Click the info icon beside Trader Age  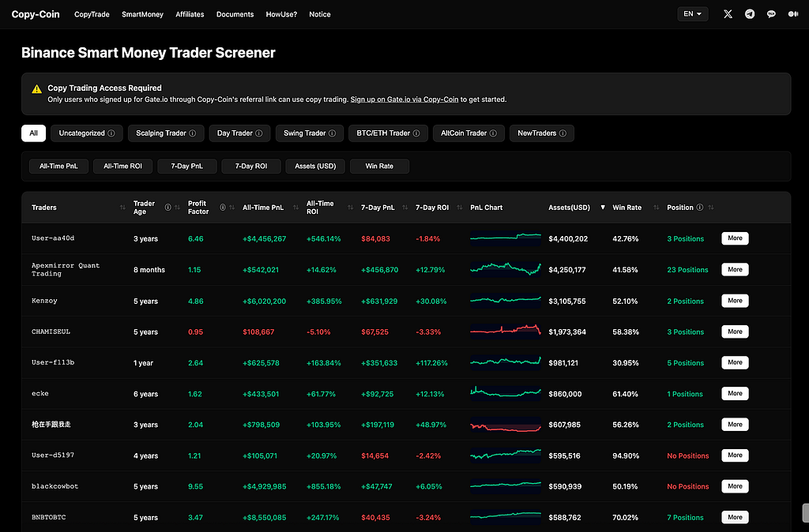[x=167, y=208]
